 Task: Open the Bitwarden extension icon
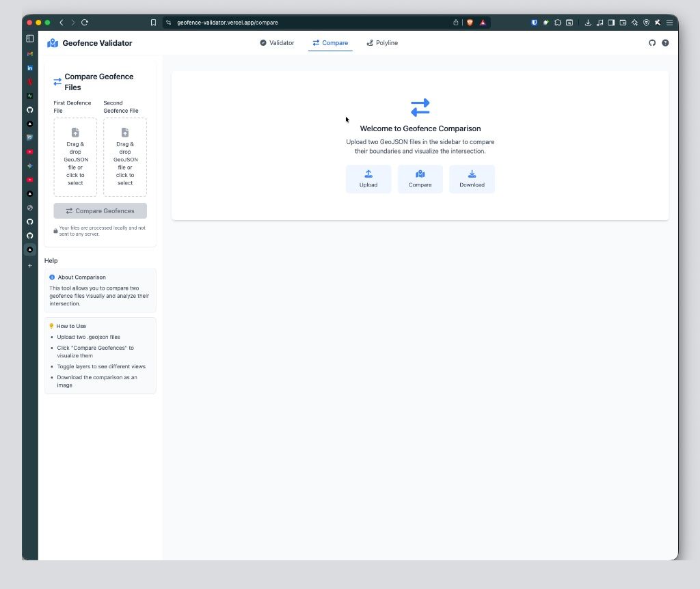pyautogui.click(x=534, y=23)
